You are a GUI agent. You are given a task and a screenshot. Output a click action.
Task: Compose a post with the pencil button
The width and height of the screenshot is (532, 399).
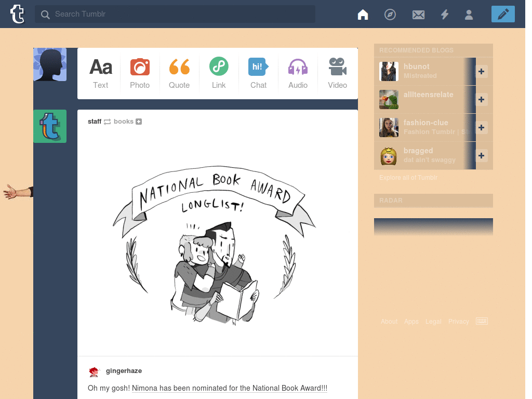coord(502,14)
